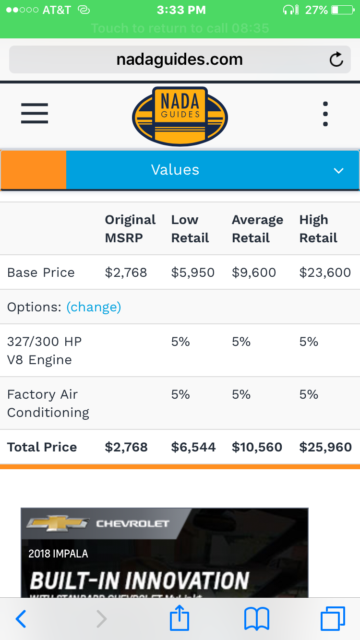Show open Safari tabs

(333, 619)
